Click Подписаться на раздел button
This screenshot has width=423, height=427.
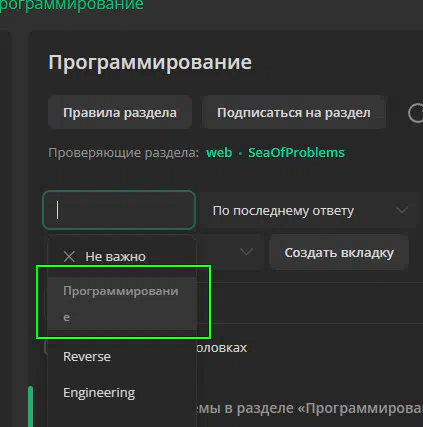point(294,112)
